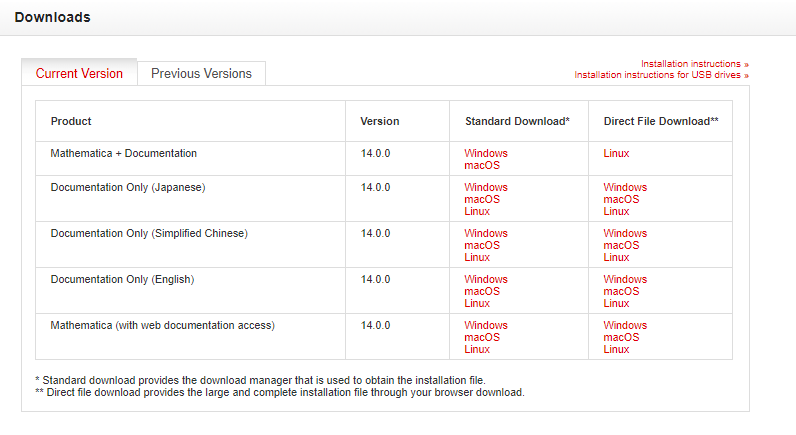Get Japanese documentation standard macOS download

tap(482, 199)
